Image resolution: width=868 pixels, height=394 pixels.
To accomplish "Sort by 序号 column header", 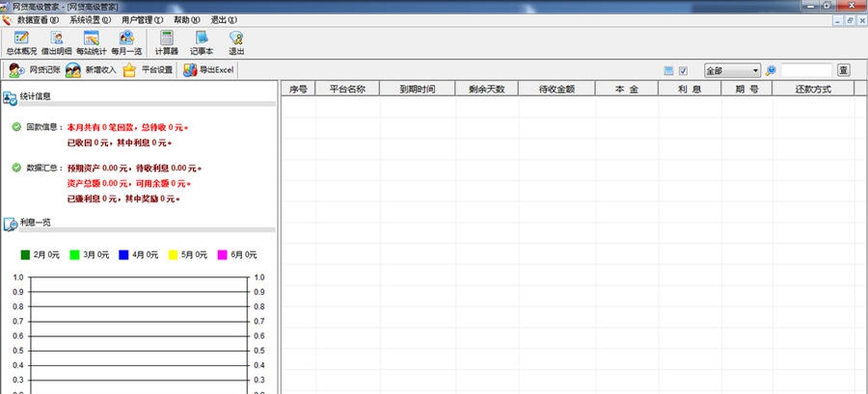I will point(298,89).
